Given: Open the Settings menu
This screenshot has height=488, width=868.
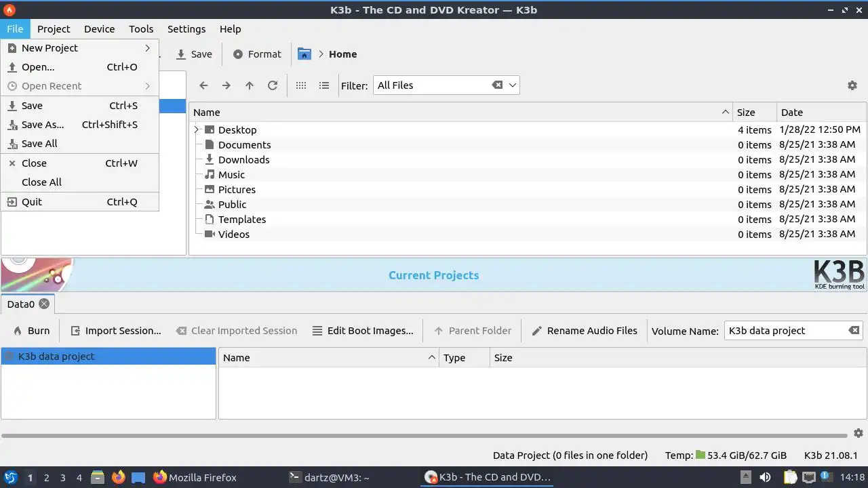Looking at the screenshot, I should tap(186, 29).
